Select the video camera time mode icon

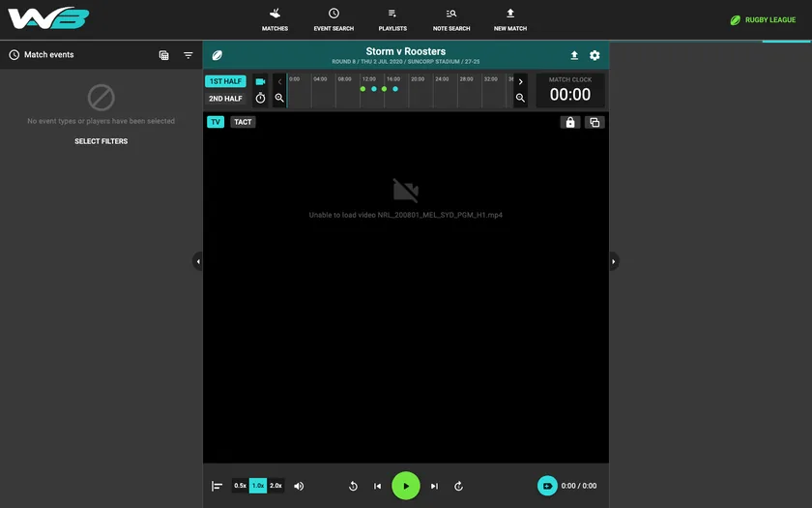260,81
